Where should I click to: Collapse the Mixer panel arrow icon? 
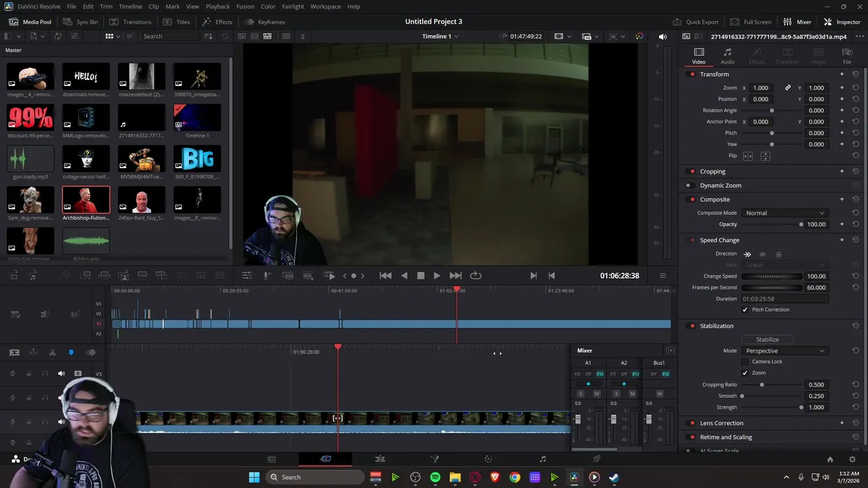pyautogui.click(x=670, y=350)
